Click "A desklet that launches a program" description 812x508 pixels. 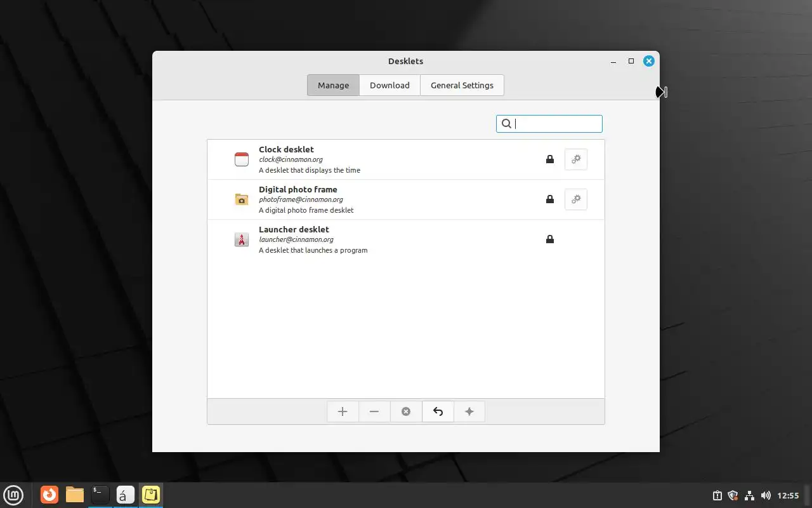click(x=313, y=250)
